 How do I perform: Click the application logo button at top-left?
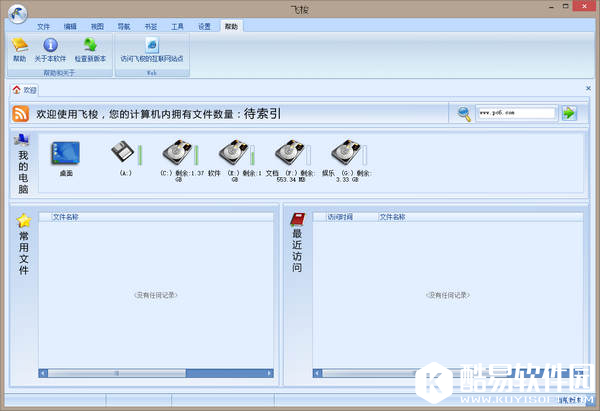[14, 12]
